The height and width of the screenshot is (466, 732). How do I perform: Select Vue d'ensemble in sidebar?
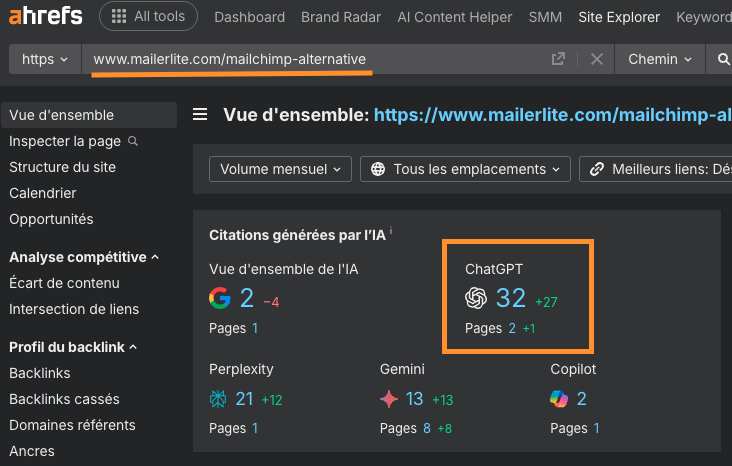tap(89, 115)
